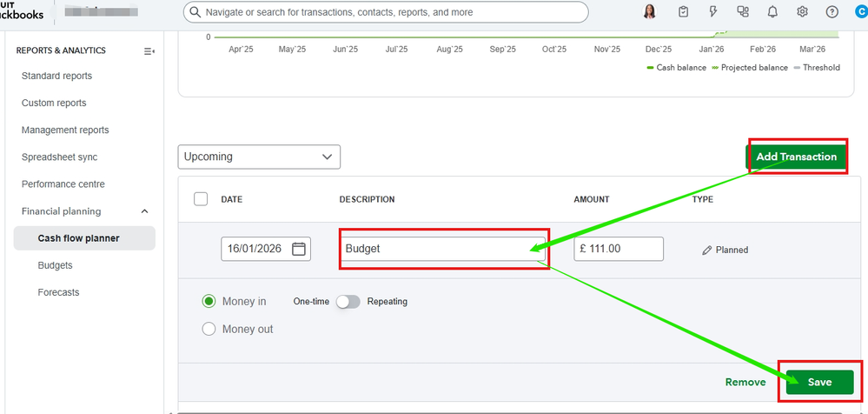This screenshot has width=868, height=414.
Task: Click the QuickBooks logo
Action: (22, 10)
